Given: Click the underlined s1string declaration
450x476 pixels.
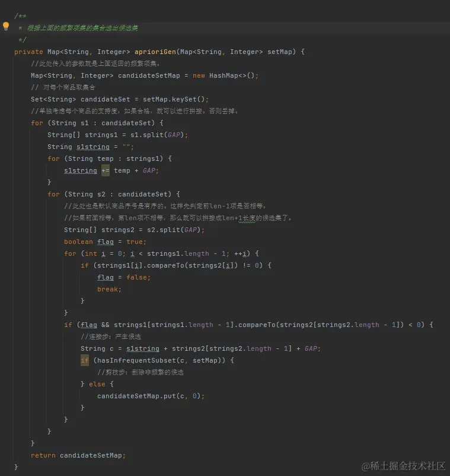Looking at the screenshot, I should click(93, 147).
